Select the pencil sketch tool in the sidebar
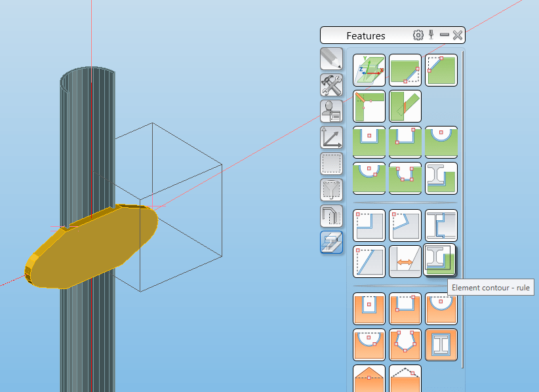539x392 pixels. 332,59
